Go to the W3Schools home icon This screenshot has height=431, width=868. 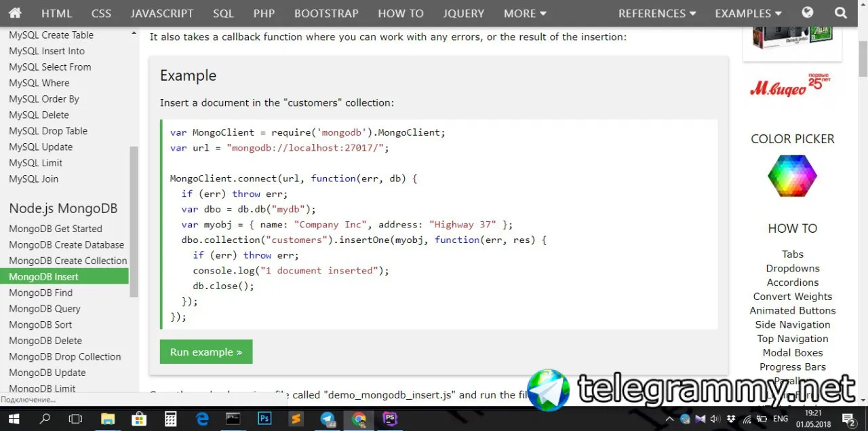tap(14, 13)
